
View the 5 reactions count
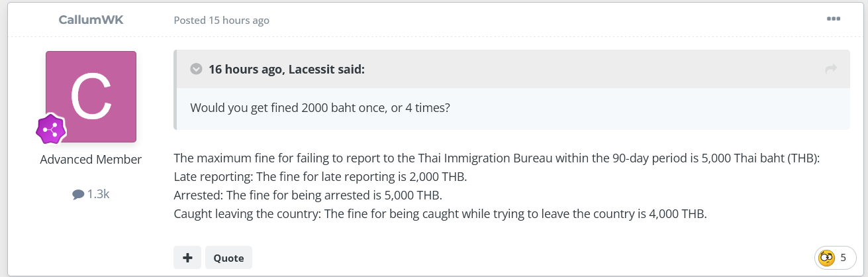click(843, 258)
